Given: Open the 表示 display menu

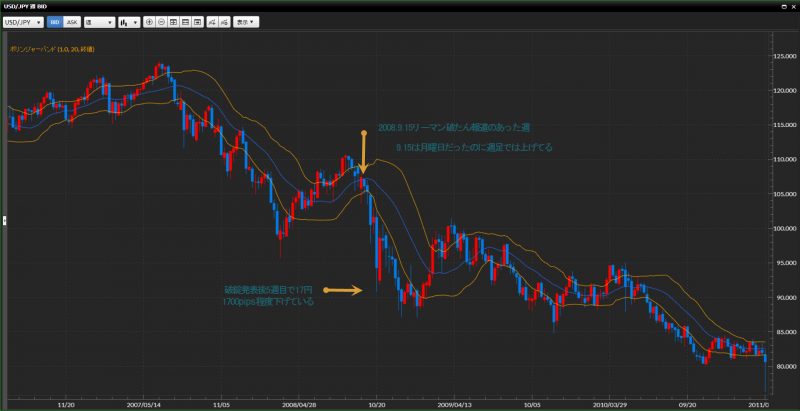Looking at the screenshot, I should click(x=245, y=21).
